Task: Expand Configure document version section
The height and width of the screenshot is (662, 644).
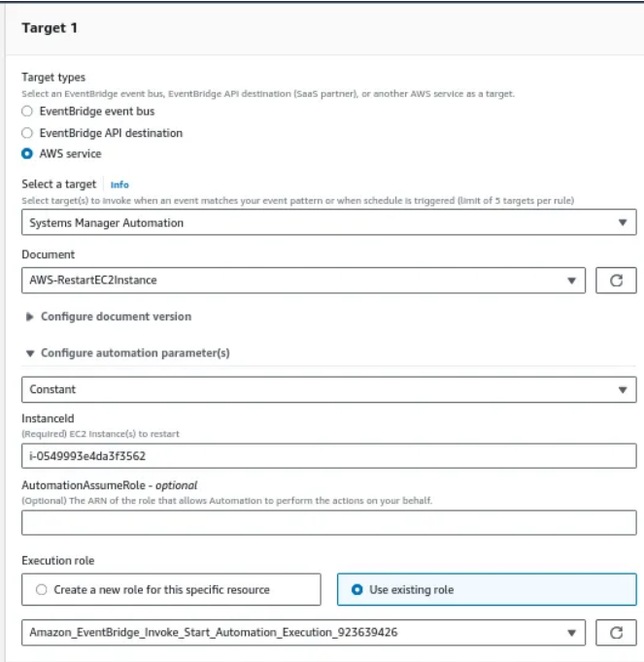Action: pos(116,316)
